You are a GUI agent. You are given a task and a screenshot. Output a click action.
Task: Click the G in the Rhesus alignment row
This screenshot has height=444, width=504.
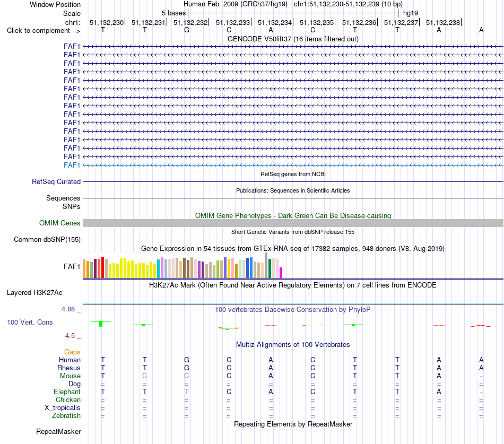coord(187,368)
